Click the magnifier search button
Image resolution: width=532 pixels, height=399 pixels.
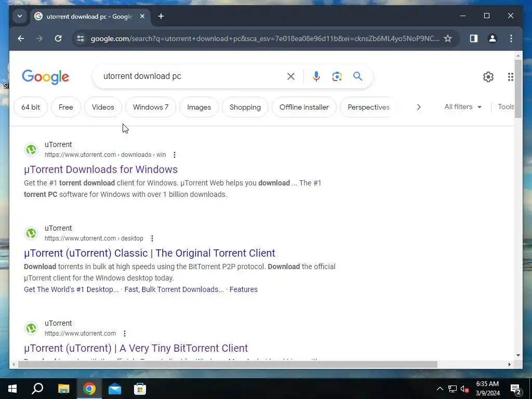click(357, 76)
